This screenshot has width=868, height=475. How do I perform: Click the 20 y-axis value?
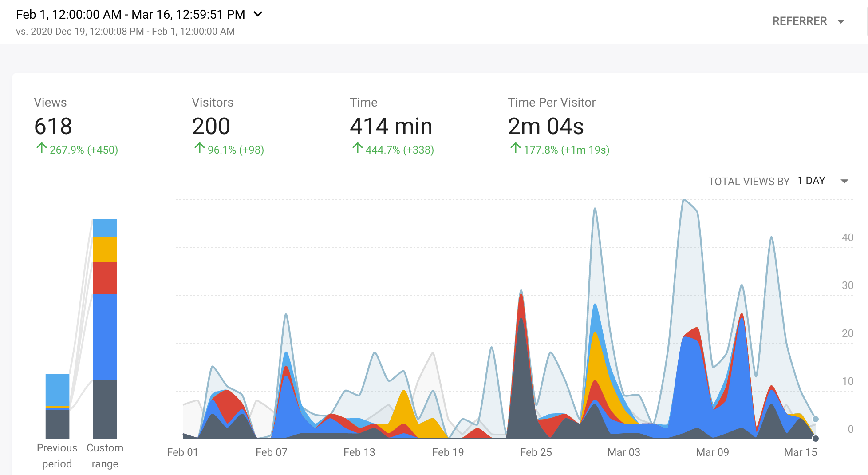click(848, 333)
